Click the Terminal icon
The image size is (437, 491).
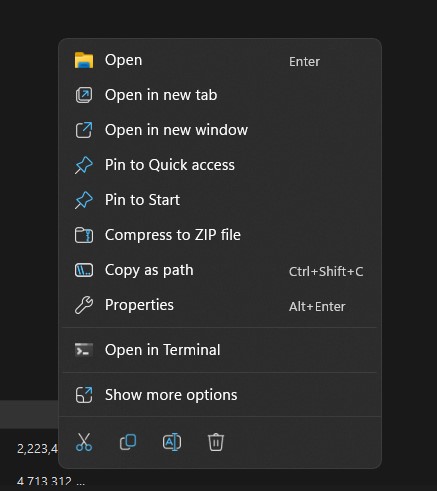84,350
